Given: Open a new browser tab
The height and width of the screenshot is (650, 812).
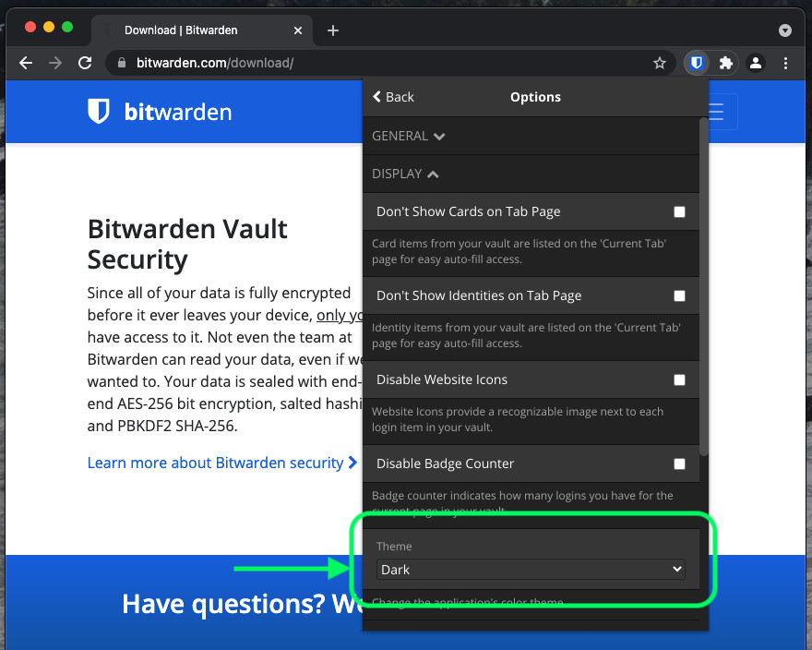Looking at the screenshot, I should [x=333, y=30].
